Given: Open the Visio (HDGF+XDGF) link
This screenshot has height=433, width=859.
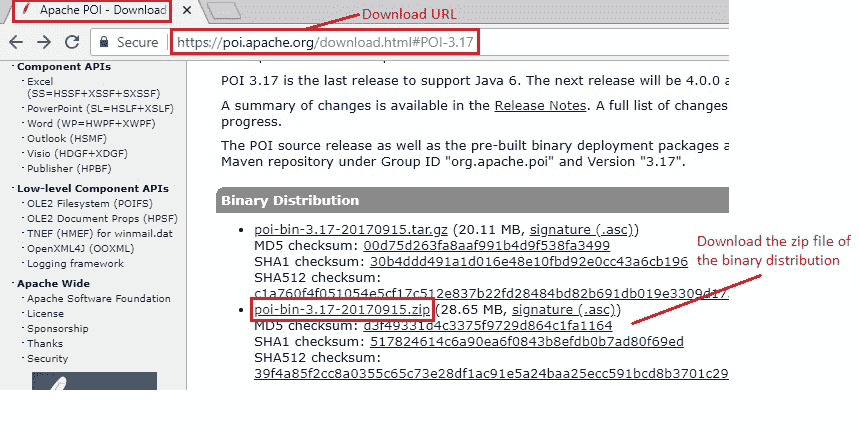Looking at the screenshot, I should click(77, 153).
